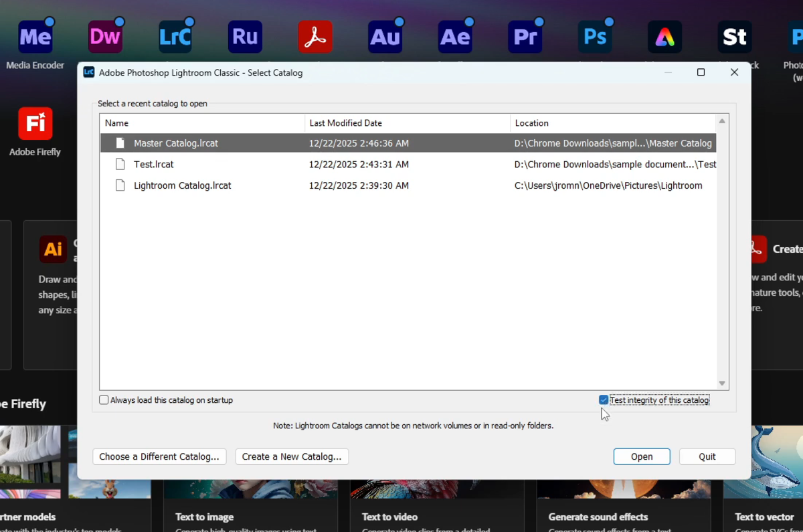This screenshot has height=532, width=803.
Task: Open the Premiere Rush (Ru) app icon
Action: click(x=245, y=37)
